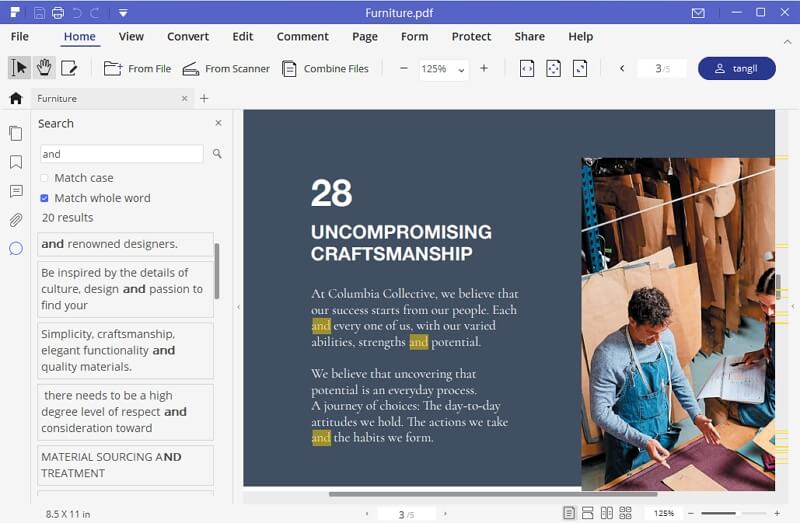Activate the Hand pan tool
This screenshot has height=523, width=800.
[44, 68]
